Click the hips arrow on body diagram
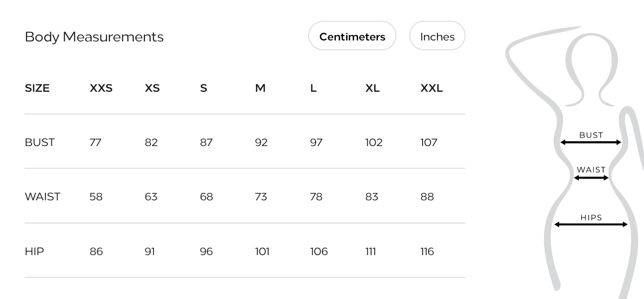644x299 pixels. 591,224
